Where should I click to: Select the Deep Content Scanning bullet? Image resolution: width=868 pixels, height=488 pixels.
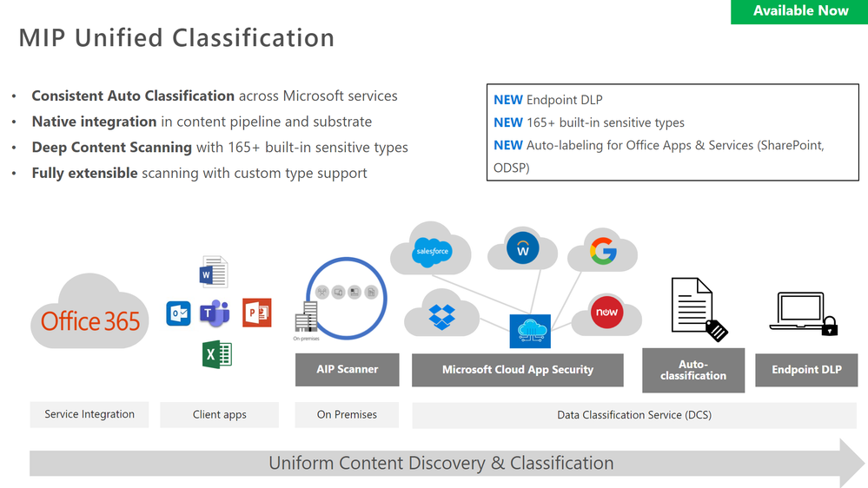pos(220,147)
